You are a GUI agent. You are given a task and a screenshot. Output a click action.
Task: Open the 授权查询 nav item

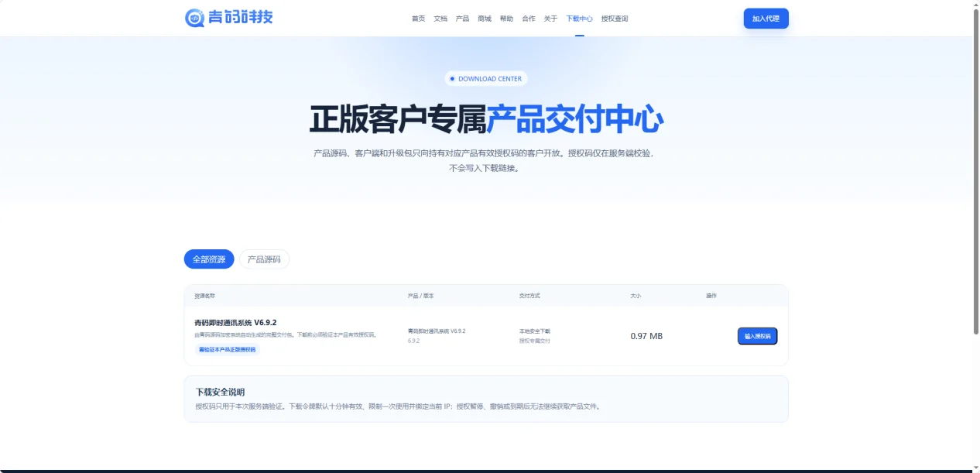pos(615,19)
